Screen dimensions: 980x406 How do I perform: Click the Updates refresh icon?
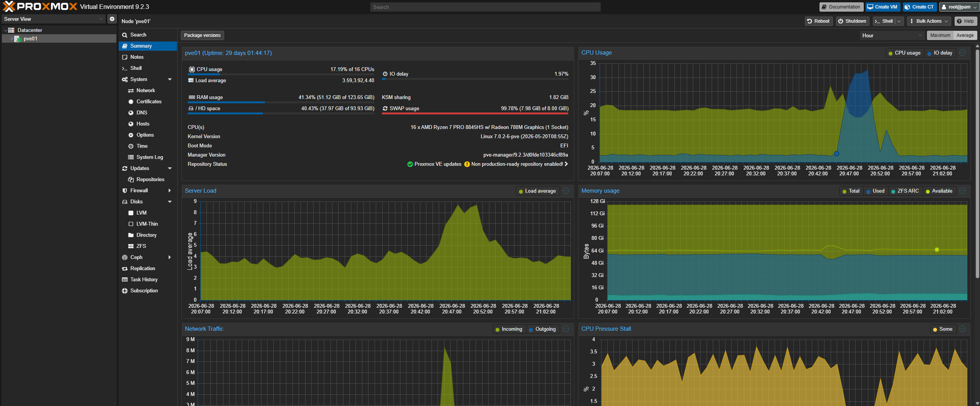(x=125, y=169)
